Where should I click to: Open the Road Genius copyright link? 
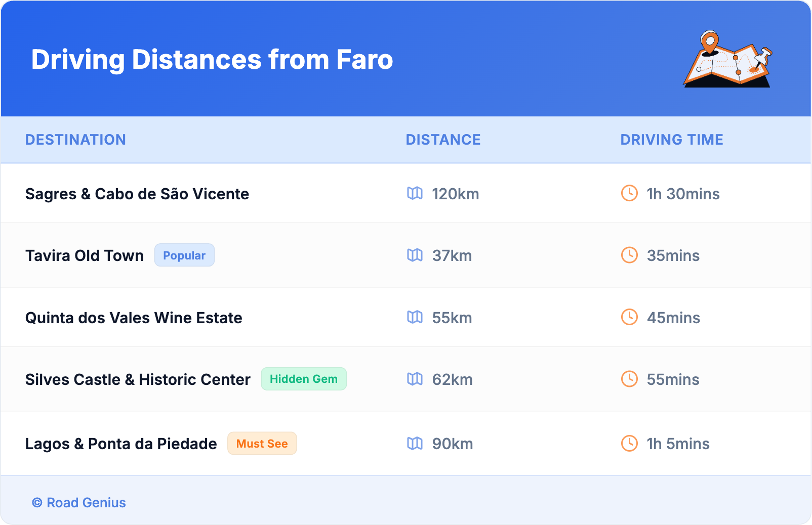point(79,503)
